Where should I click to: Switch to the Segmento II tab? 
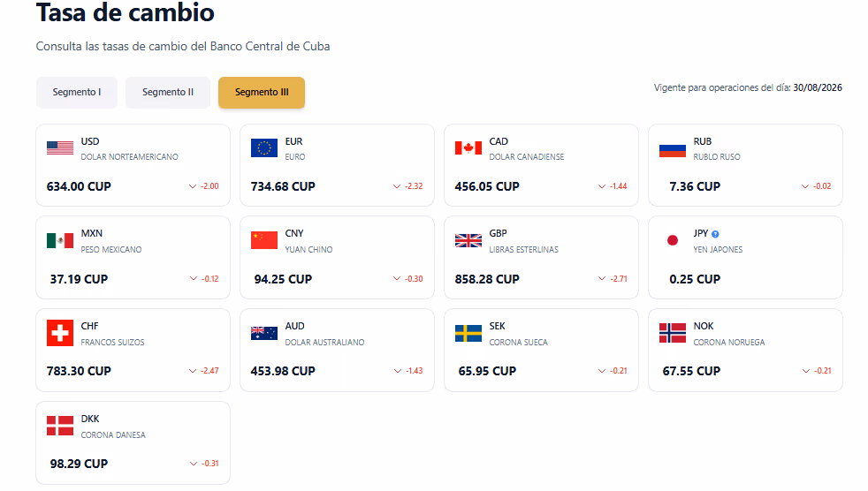click(168, 93)
